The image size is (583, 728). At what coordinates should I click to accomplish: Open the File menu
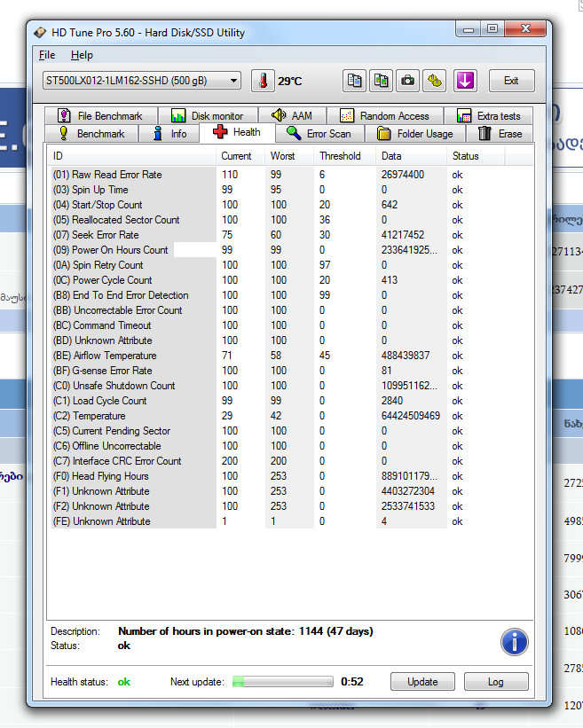coord(47,55)
